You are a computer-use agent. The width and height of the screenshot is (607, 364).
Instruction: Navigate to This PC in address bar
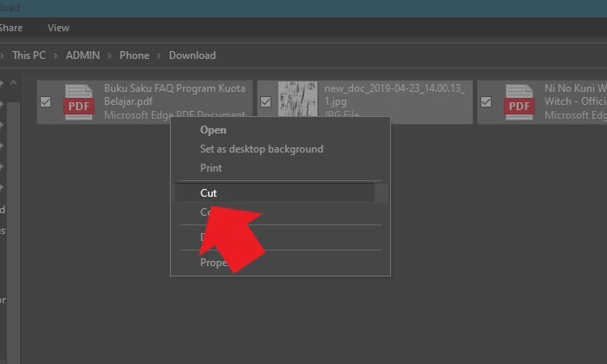point(29,55)
